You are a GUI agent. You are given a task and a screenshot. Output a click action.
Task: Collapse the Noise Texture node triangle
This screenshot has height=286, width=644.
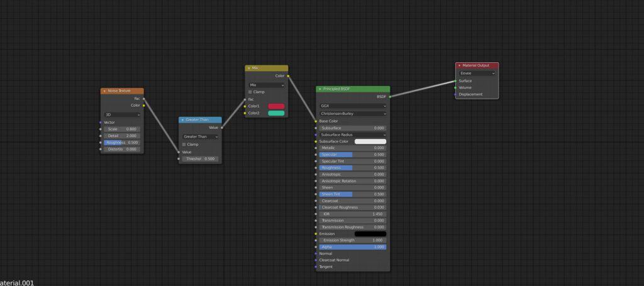click(x=104, y=91)
